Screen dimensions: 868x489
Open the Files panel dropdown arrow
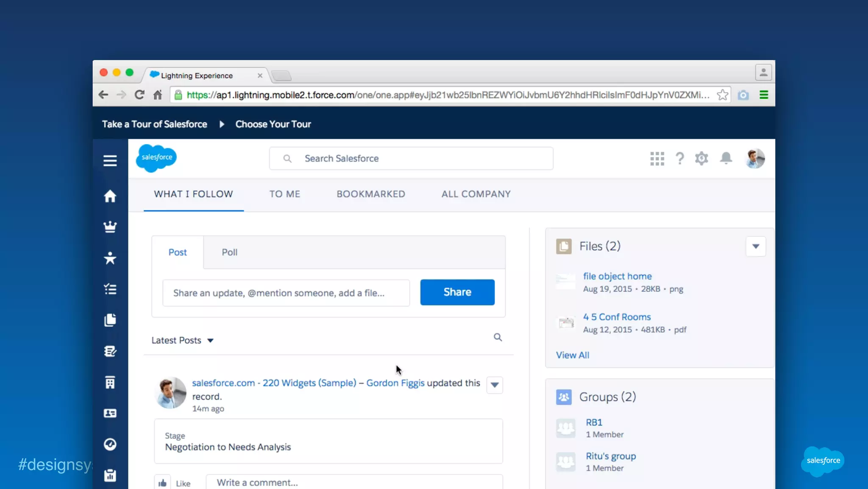pos(755,246)
